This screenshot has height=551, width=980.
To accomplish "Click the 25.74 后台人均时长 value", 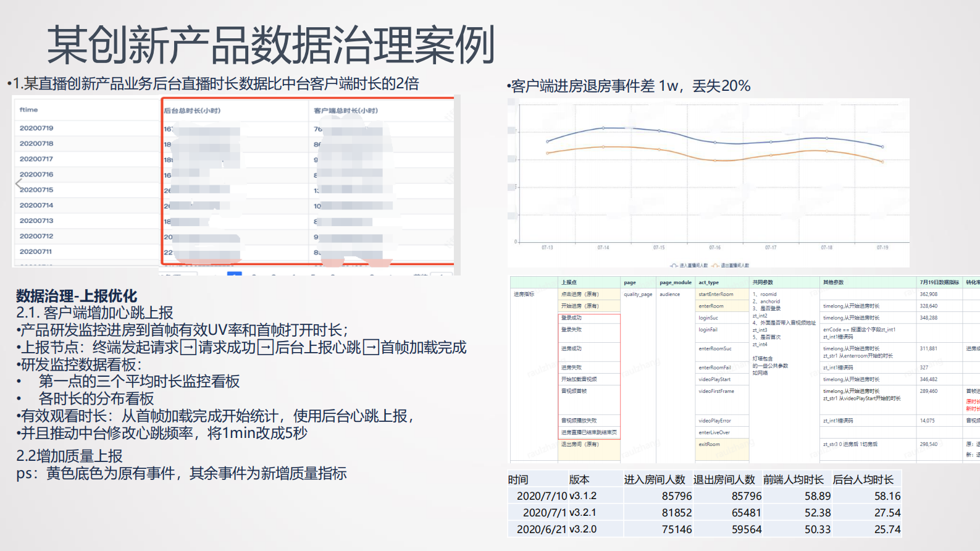I will pos(887,529).
